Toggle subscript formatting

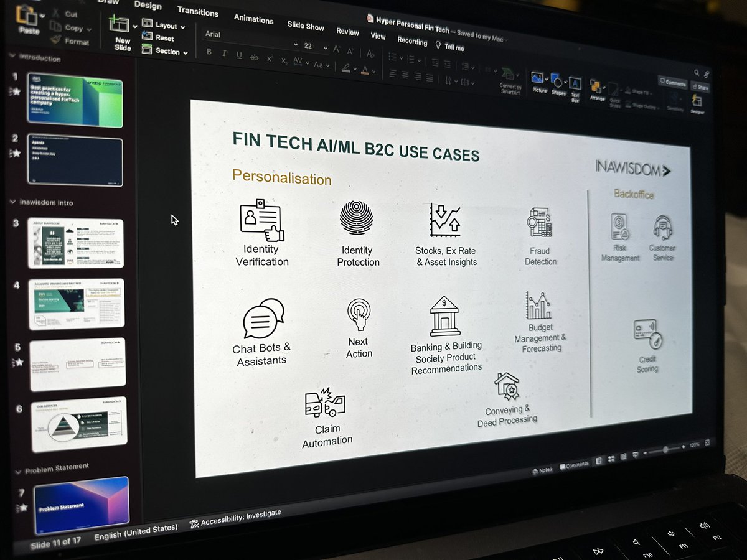click(283, 60)
